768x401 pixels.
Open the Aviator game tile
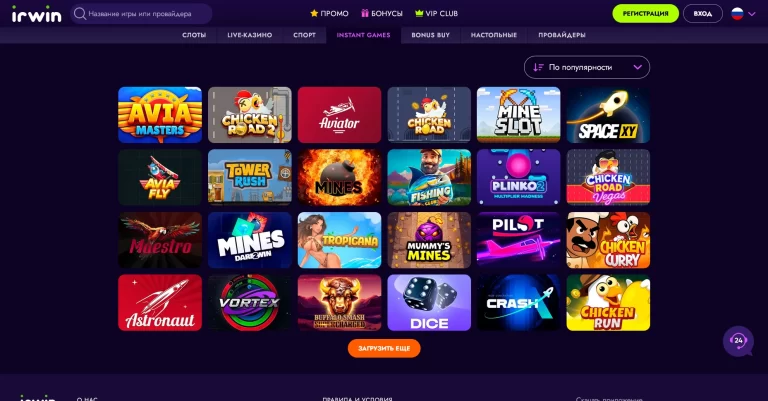tap(339, 115)
